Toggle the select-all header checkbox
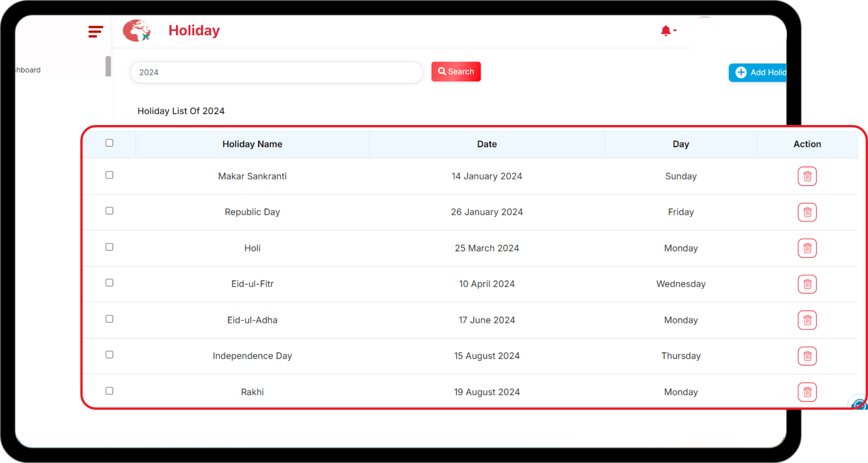Screen dimensions: 868x463 click(109, 143)
